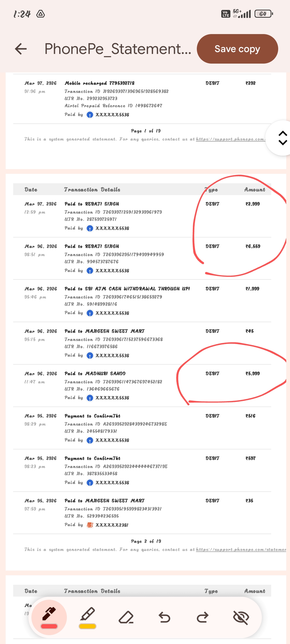Hide annotations with the crossed-eye icon
Image resolution: width=290 pixels, height=644 pixels.
241,617
